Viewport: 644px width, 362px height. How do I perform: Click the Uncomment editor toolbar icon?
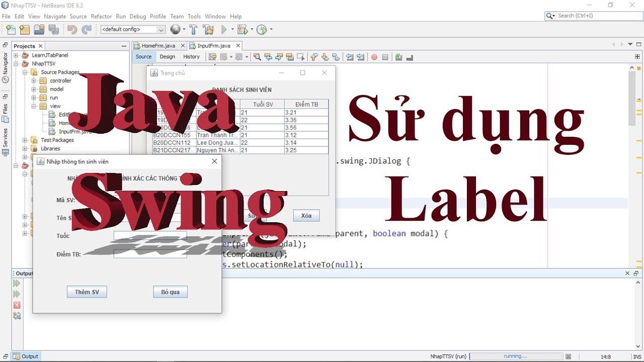tap(410, 57)
